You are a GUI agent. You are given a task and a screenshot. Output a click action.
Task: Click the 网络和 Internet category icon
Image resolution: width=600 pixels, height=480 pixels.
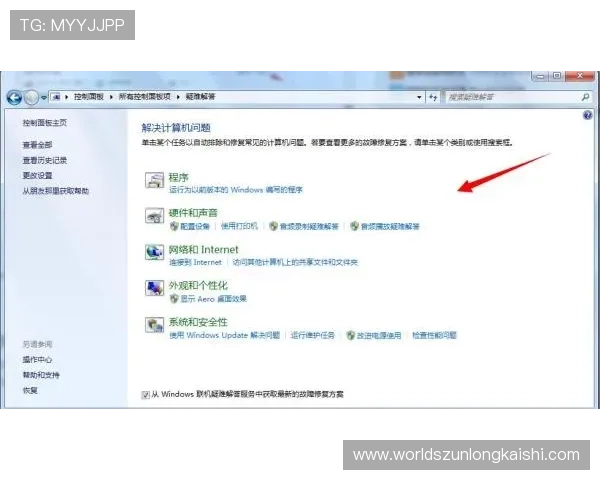[x=155, y=252]
